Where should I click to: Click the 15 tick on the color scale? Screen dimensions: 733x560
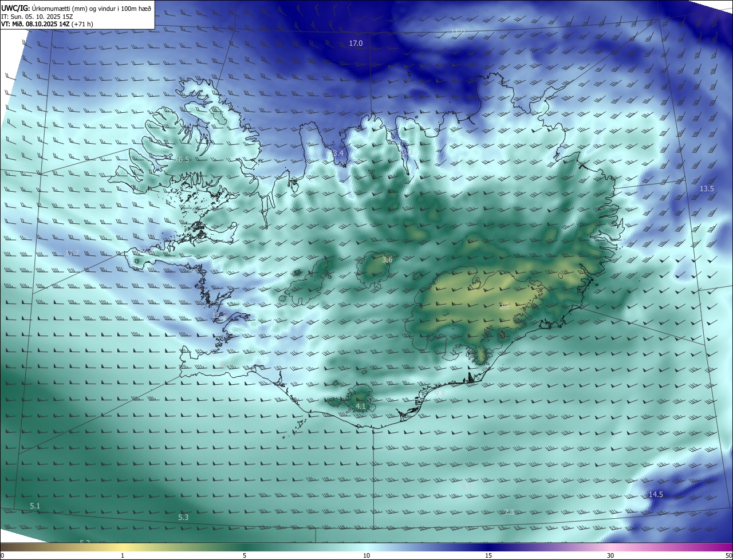pyautogui.click(x=488, y=555)
